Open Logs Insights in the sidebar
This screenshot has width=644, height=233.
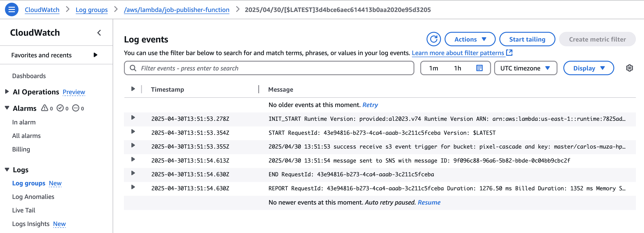tap(31, 224)
